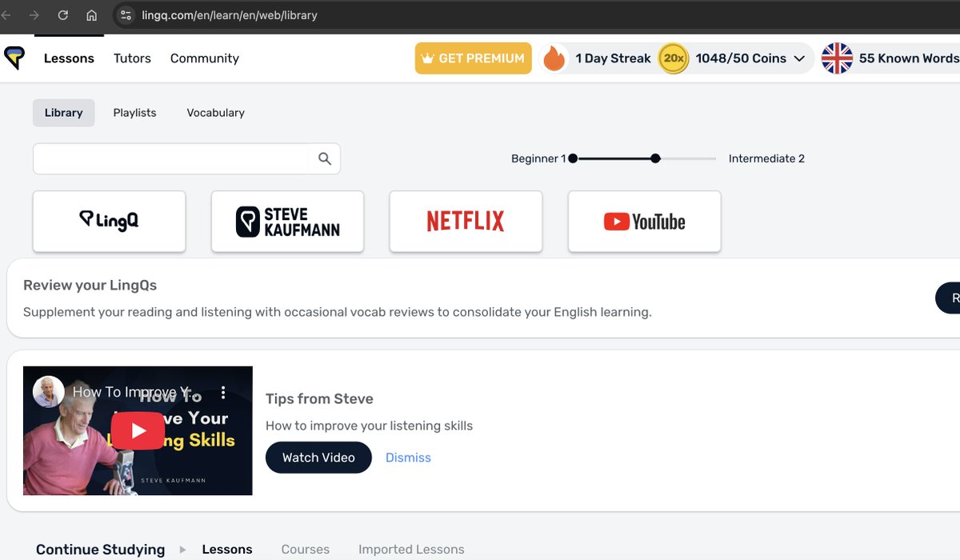Viewport: 960px width, 560px height.
Task: Reload the page with the refresh icon
Action: (62, 15)
